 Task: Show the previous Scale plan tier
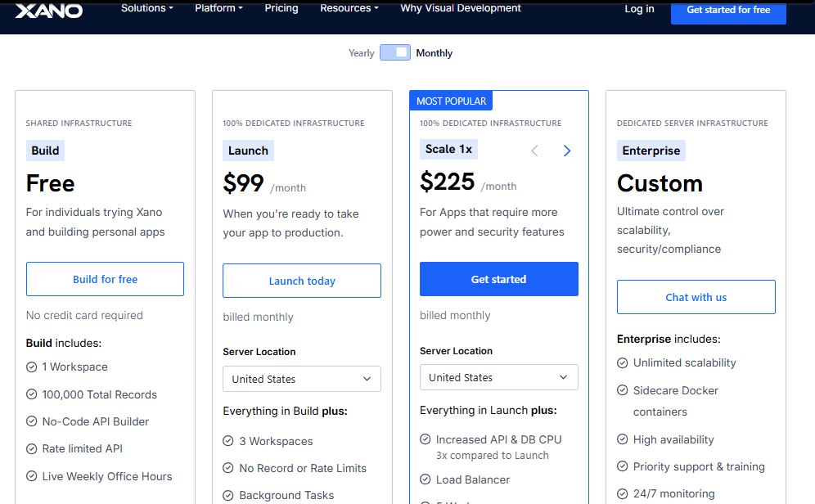[534, 151]
